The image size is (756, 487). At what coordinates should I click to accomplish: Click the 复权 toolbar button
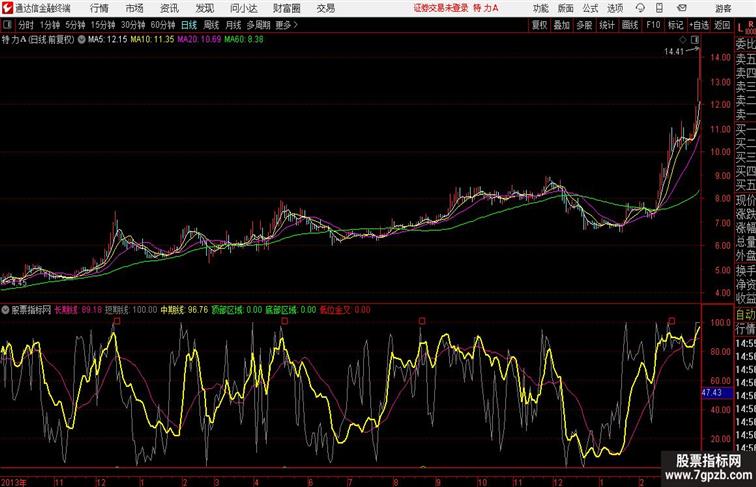click(x=539, y=25)
